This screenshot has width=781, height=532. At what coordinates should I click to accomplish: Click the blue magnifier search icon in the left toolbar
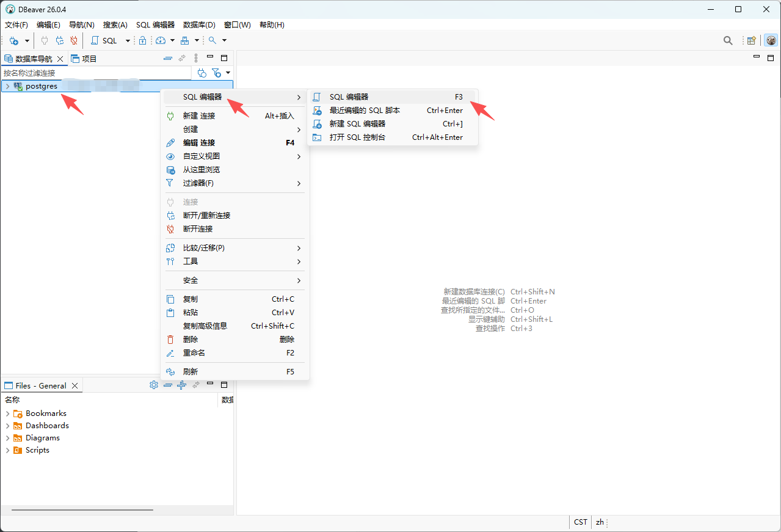pos(213,40)
